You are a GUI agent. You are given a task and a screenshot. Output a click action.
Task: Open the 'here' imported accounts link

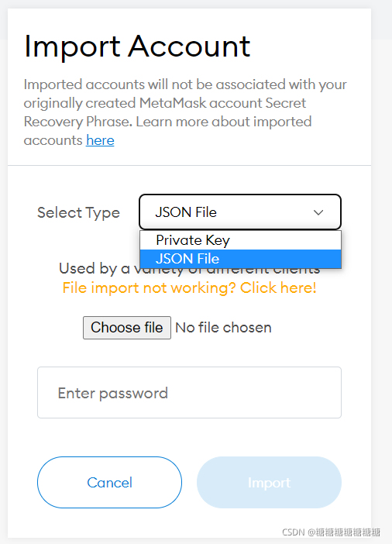(x=100, y=140)
